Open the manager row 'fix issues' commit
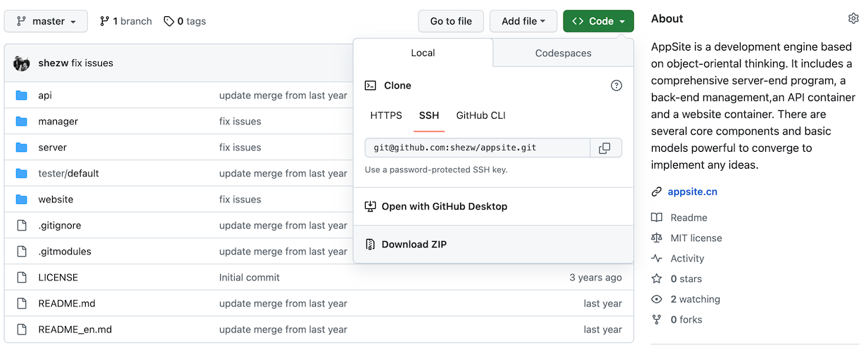This screenshot has width=868, height=348. [x=240, y=122]
